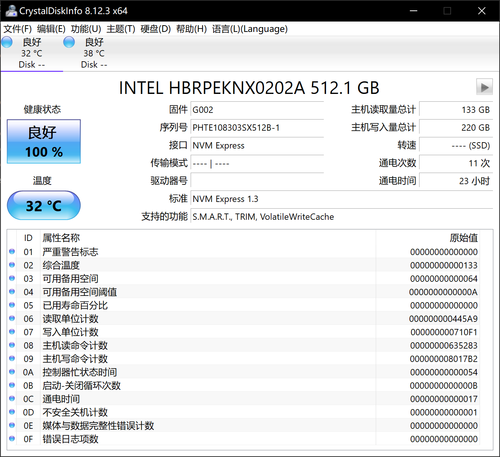
Task: Click status dot of attribute 05 已用寿命百分比
Action: tap(12, 305)
